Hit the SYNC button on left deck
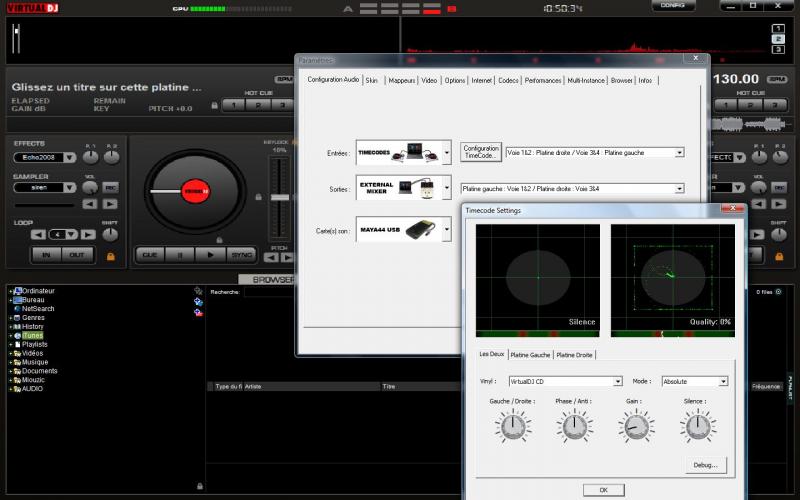Image resolution: width=800 pixels, height=500 pixels. point(240,255)
